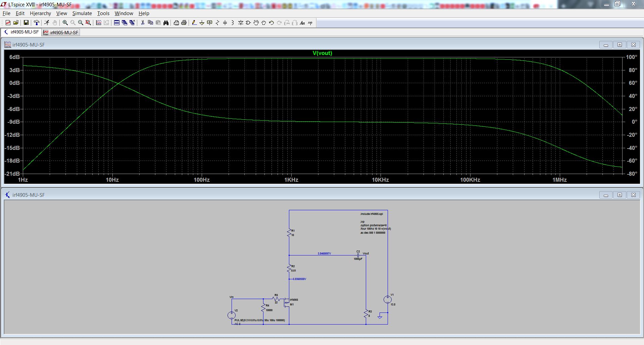Screen dimensions: 644x345
Task: Open the Hierarchy menu
Action: tap(40, 13)
